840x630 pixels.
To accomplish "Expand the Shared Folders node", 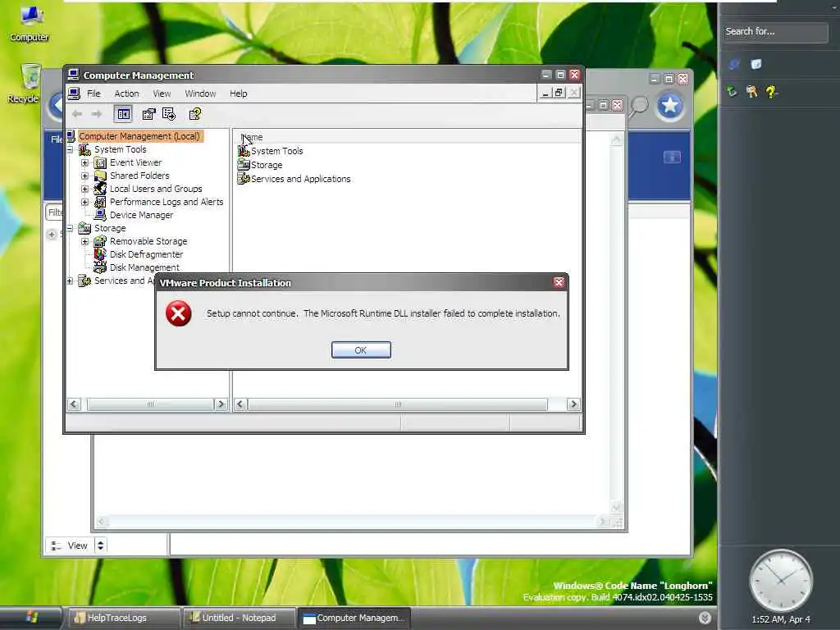I will (x=84, y=176).
